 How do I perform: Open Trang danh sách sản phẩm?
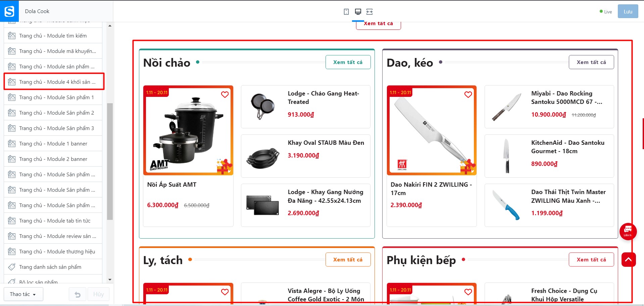coord(53,267)
